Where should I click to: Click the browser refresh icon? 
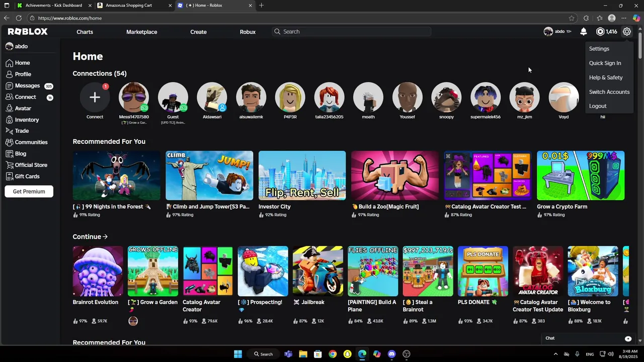tap(19, 18)
